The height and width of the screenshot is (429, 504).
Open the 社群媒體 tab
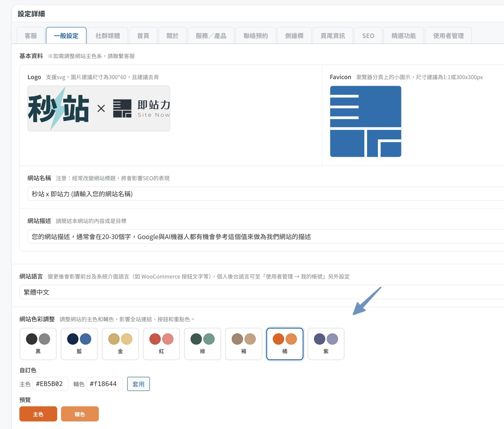[108, 36]
